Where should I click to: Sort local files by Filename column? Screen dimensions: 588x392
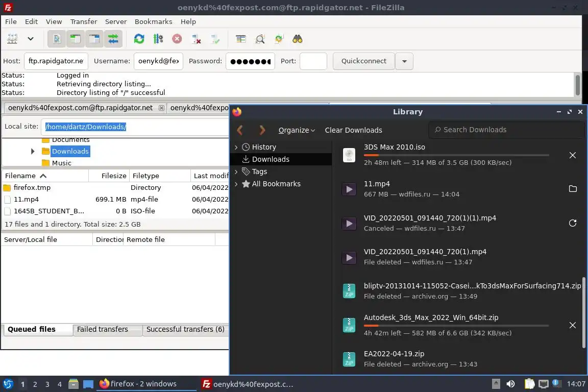click(45, 176)
